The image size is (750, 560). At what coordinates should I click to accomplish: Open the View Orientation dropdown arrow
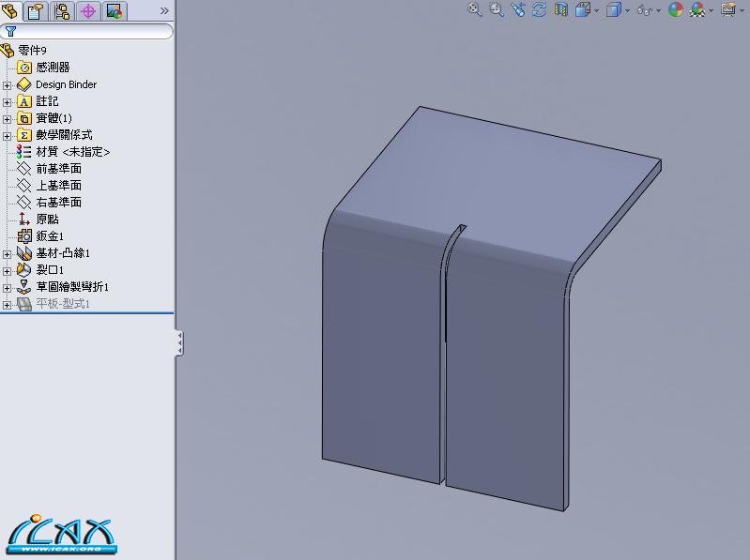(x=596, y=10)
